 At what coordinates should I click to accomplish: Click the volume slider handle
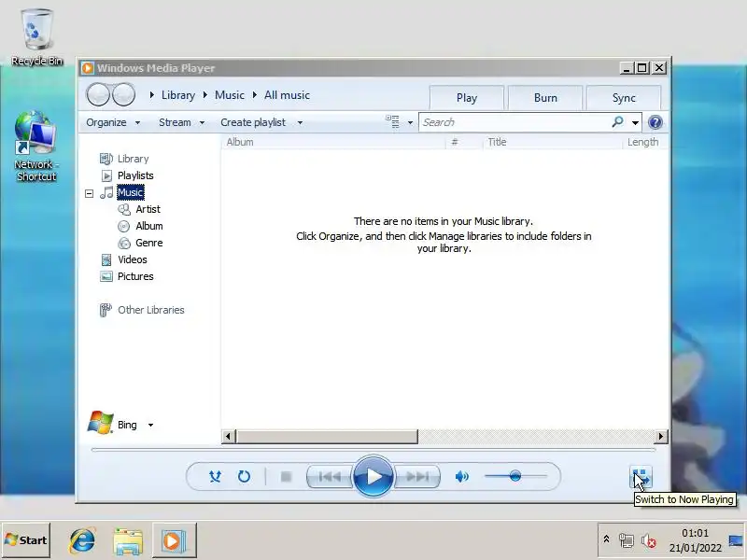(515, 476)
